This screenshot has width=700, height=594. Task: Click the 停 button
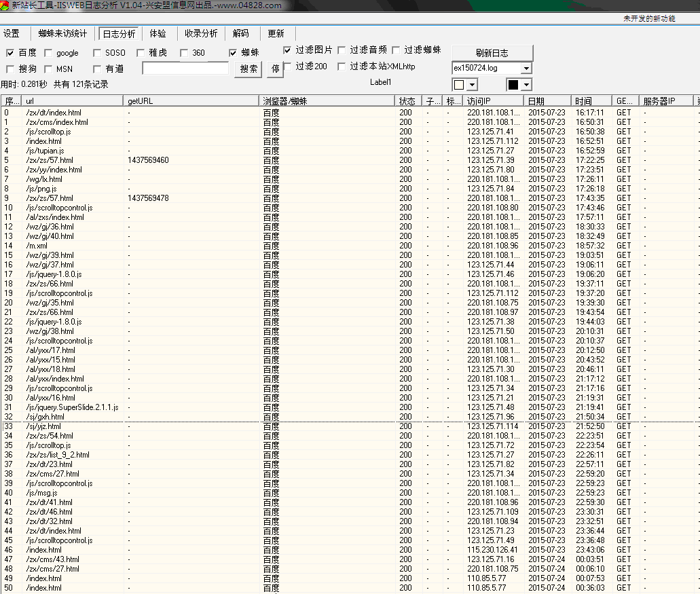(275, 69)
